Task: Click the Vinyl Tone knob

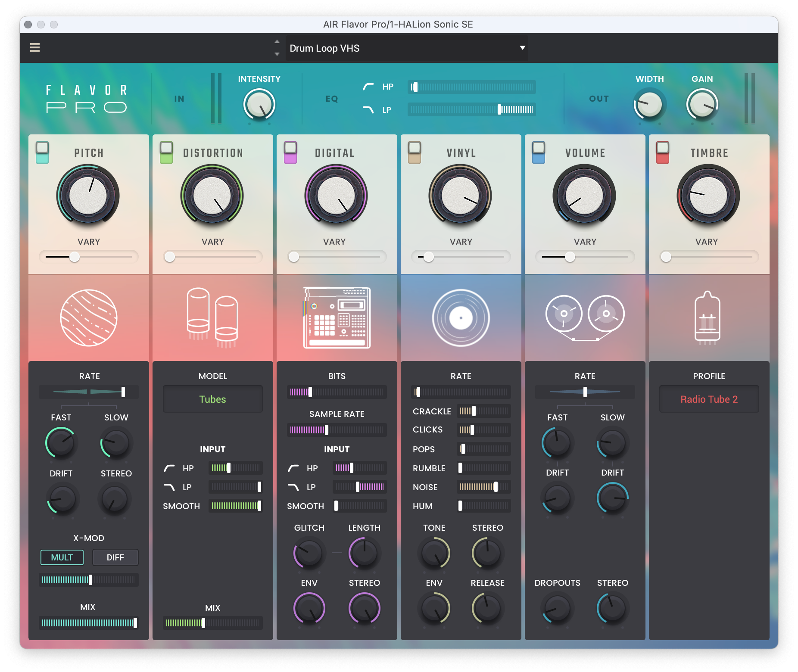Action: 434,553
